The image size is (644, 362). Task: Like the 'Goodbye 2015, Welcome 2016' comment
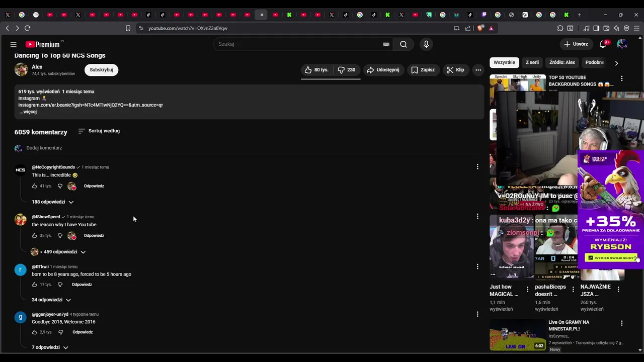click(35, 332)
